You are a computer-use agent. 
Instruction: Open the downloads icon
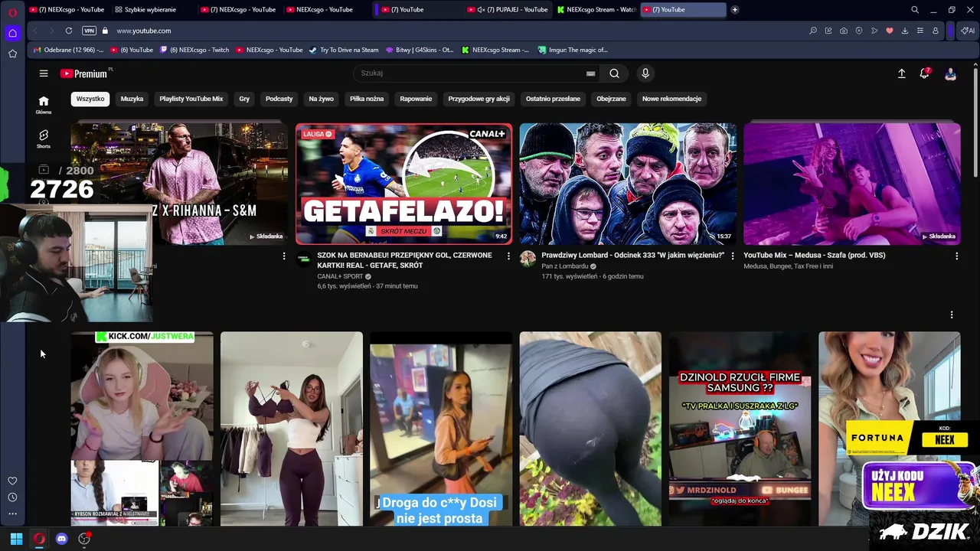point(905,31)
